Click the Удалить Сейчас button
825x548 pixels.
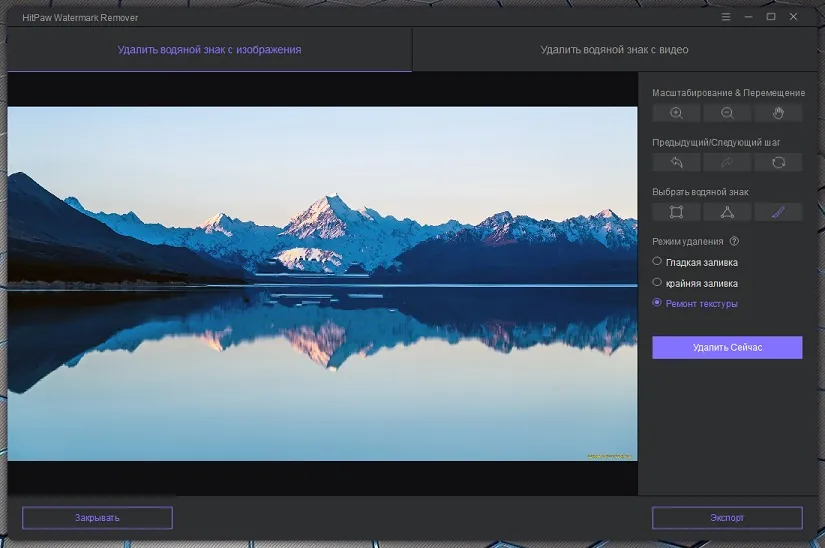(x=727, y=348)
